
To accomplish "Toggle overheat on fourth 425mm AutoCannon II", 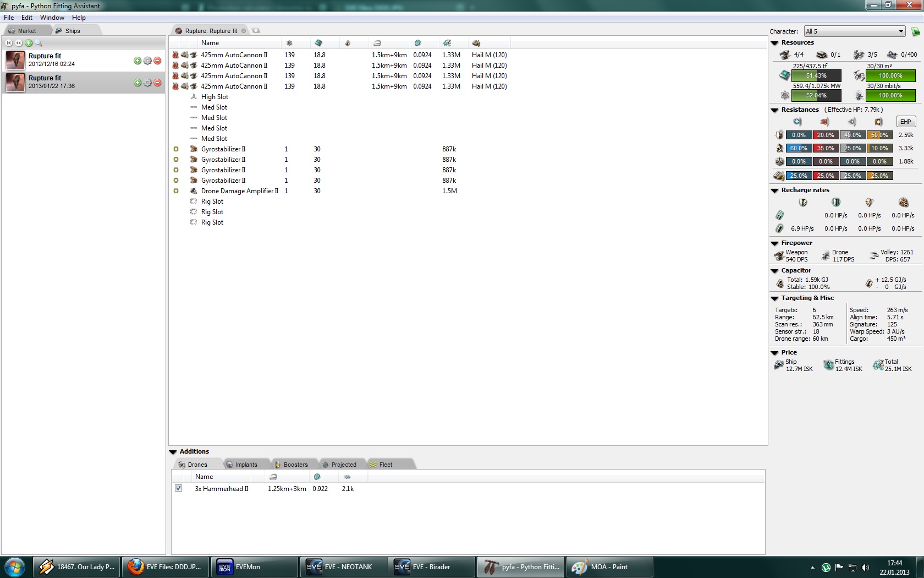I will point(175,86).
